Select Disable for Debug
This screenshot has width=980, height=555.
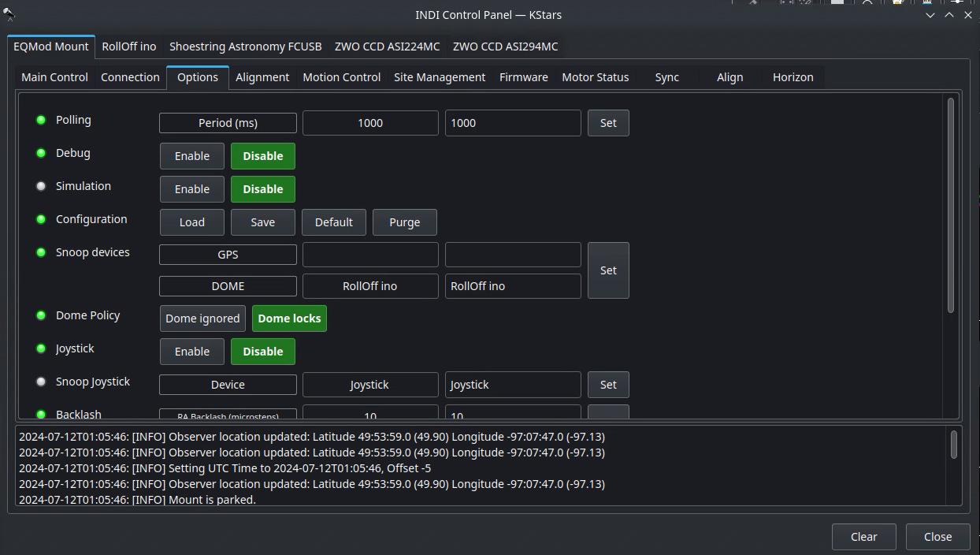pyautogui.click(x=263, y=156)
